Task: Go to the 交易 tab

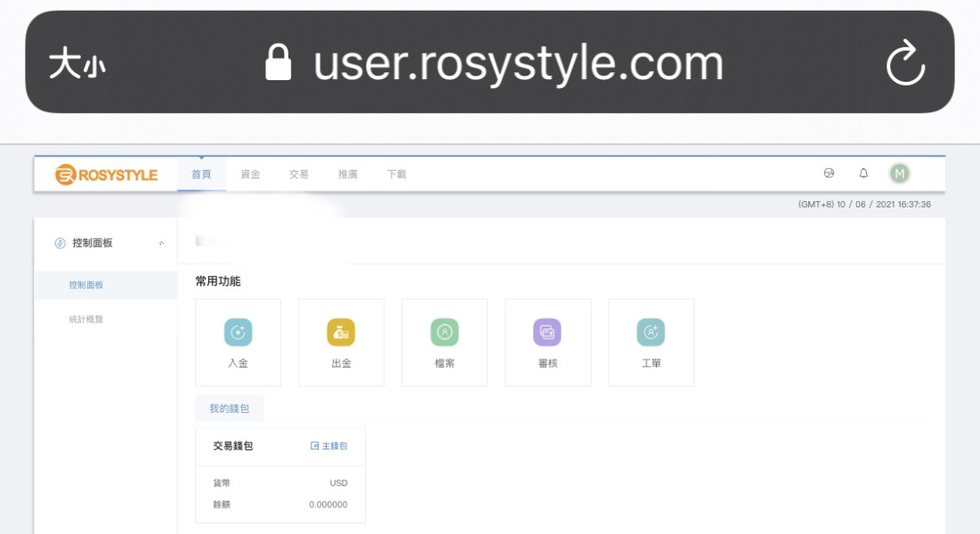Action: tap(299, 174)
